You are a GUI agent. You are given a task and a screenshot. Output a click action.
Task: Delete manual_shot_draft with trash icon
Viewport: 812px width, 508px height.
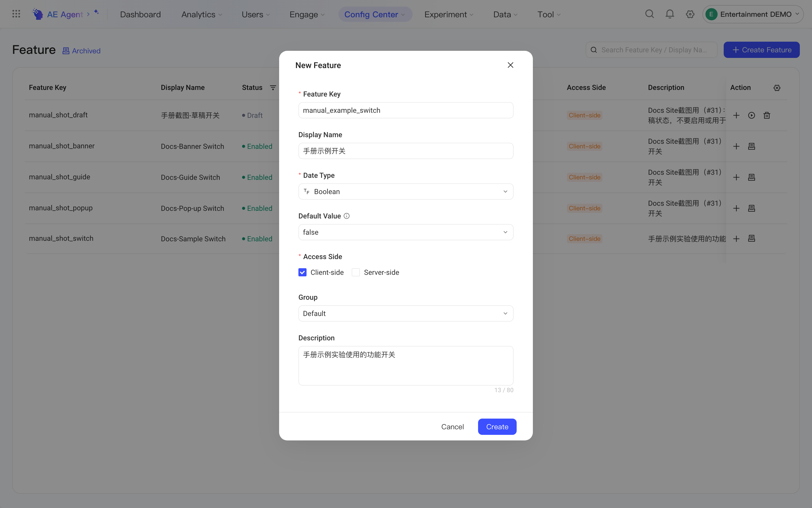767,115
